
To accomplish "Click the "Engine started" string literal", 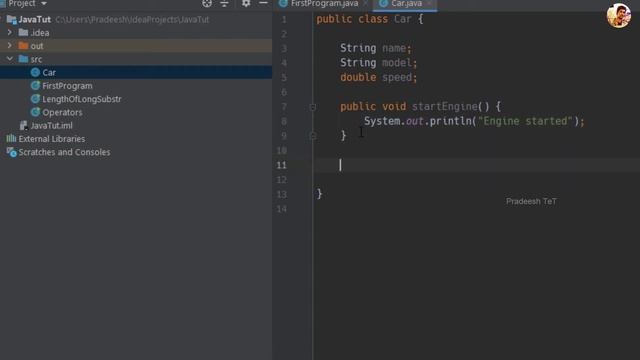I will coord(525,121).
